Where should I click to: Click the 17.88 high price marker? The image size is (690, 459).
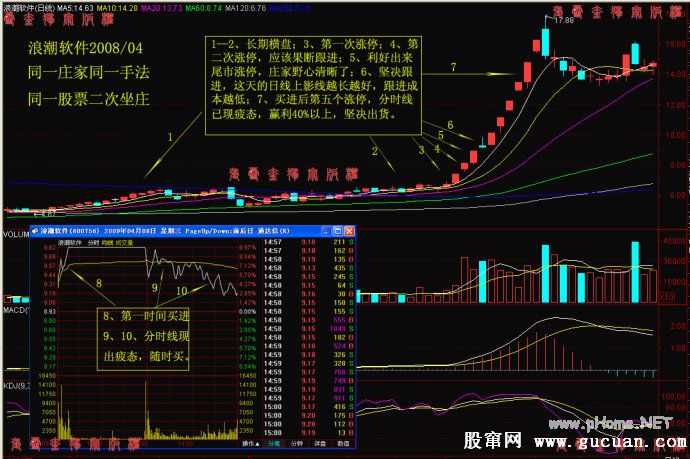[564, 20]
